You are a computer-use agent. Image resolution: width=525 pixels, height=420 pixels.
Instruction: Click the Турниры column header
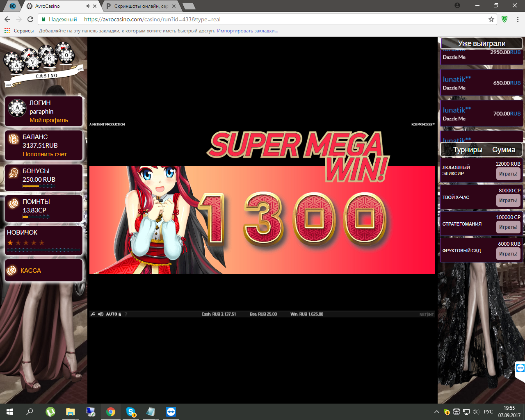[x=468, y=150]
